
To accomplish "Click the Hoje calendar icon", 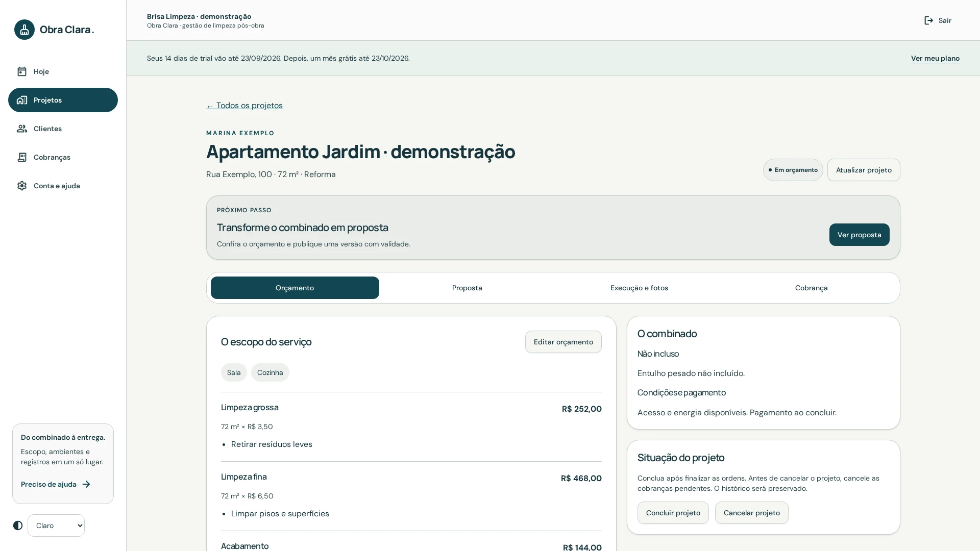I will point(22,71).
